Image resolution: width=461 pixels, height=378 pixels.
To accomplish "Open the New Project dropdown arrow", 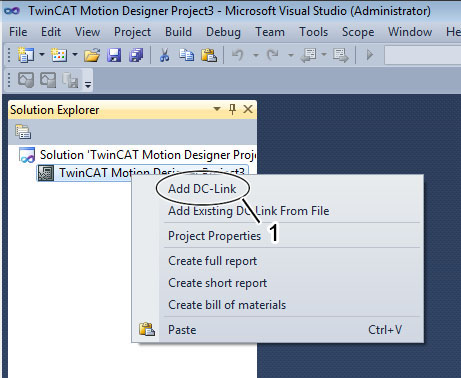I will (42, 54).
